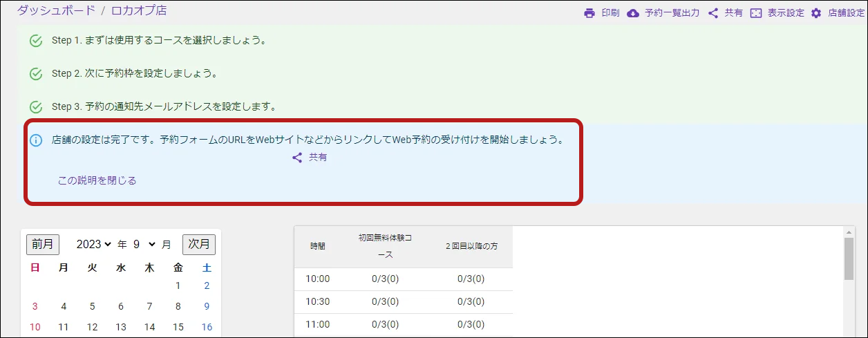Click the 共有 label in the top toolbar

pos(734,13)
